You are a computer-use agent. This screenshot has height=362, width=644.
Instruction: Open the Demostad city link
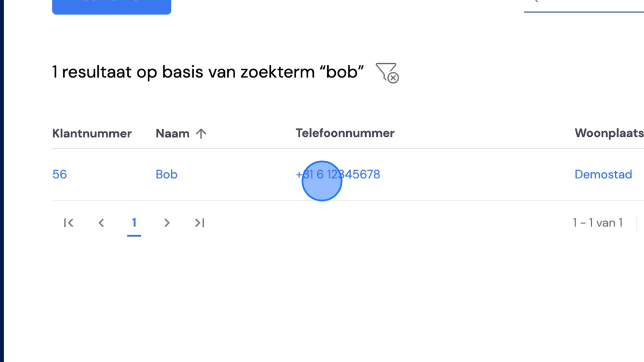(603, 175)
